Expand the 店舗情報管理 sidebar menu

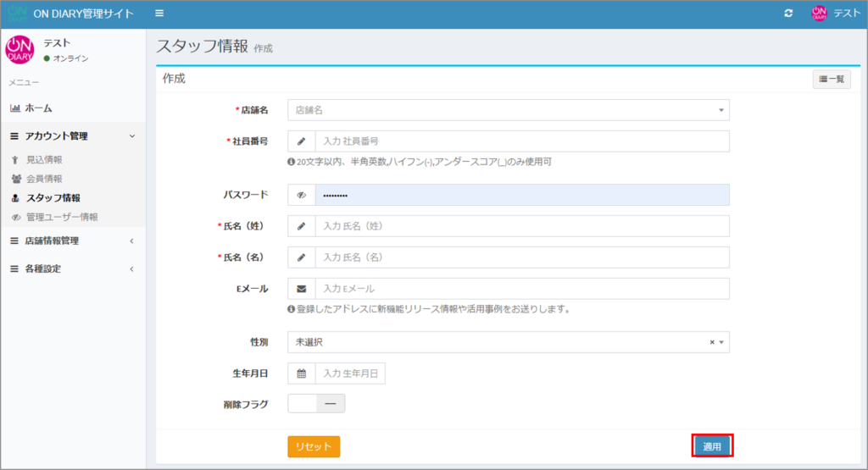pyautogui.click(x=72, y=241)
